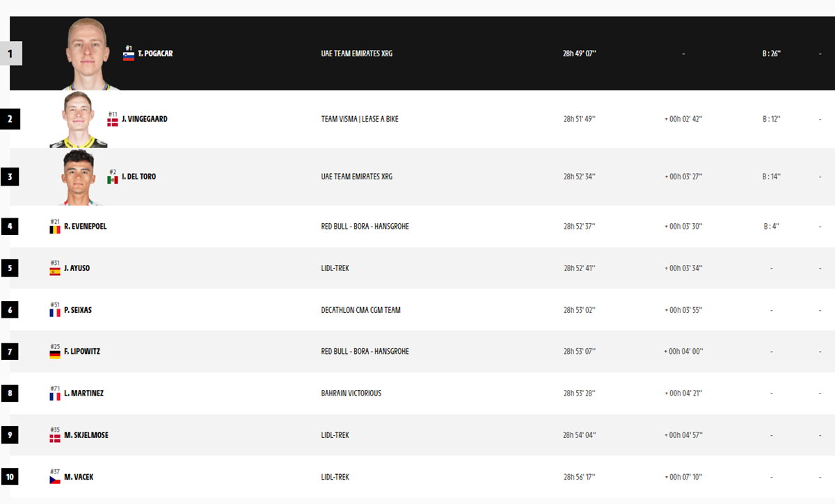Click the Spanish flag beside J. Ayuso
This screenshot has width=835, height=504.
click(54, 271)
